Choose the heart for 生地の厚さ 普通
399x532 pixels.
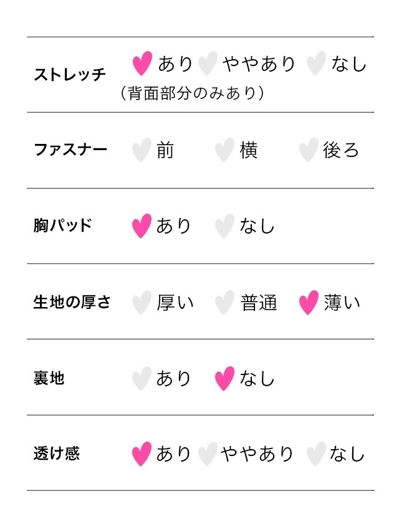(x=224, y=303)
